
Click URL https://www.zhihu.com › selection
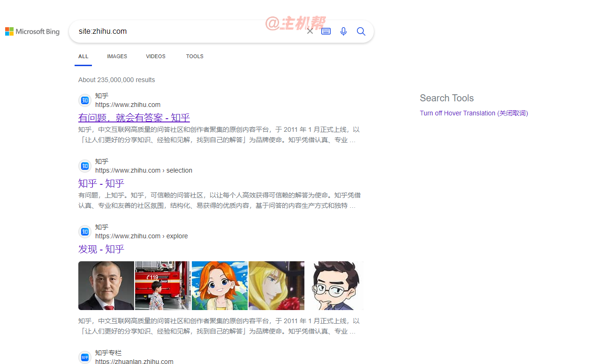144,170
